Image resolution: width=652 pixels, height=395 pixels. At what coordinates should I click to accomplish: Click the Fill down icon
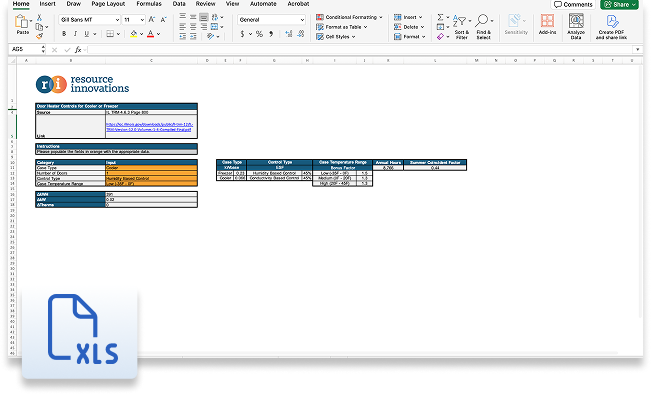(x=440, y=27)
